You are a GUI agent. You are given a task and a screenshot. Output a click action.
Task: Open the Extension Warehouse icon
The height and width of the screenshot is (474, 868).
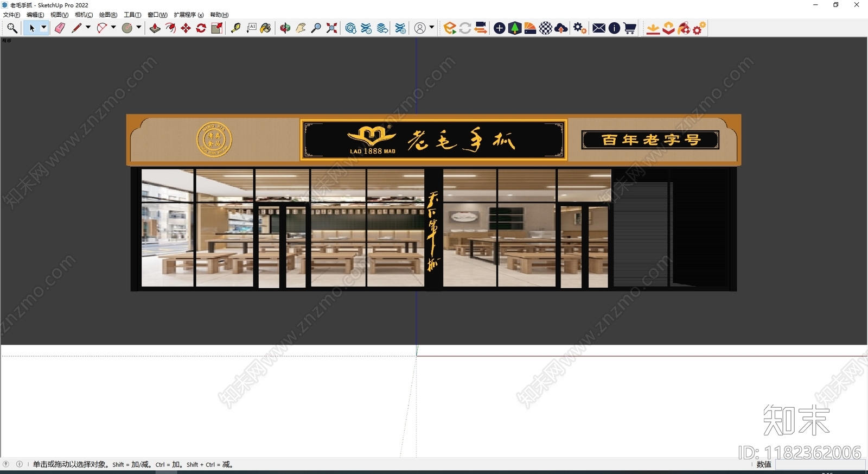pos(367,28)
